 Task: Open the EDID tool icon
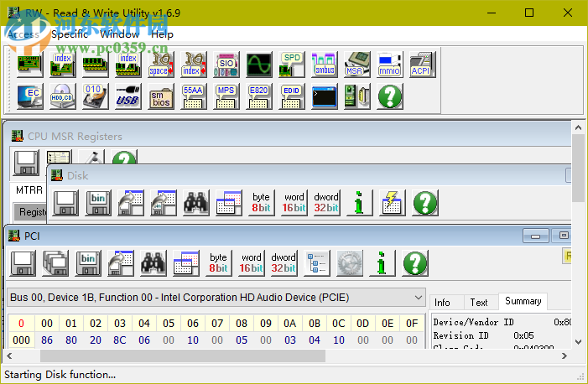pos(291,96)
